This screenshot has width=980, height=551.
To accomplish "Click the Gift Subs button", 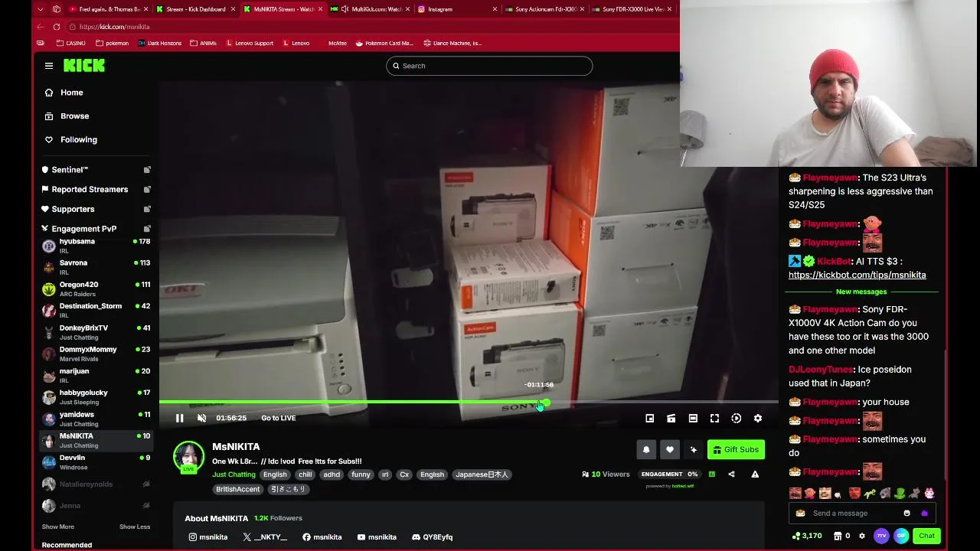I will point(736,450).
